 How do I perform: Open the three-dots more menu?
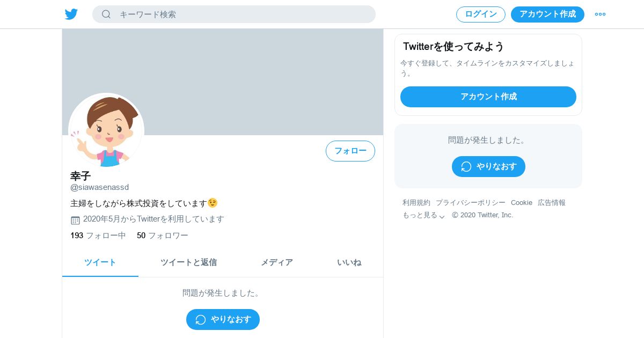[600, 14]
